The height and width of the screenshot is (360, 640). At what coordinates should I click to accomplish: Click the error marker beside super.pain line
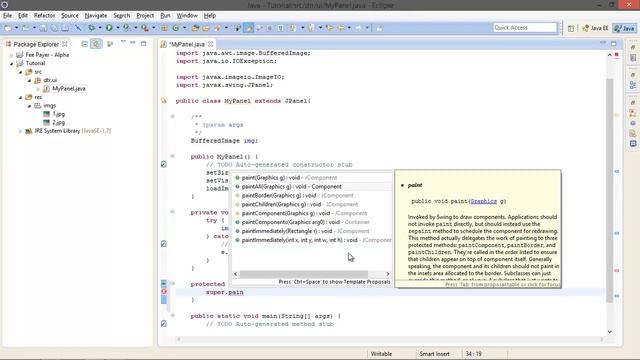(x=164, y=292)
